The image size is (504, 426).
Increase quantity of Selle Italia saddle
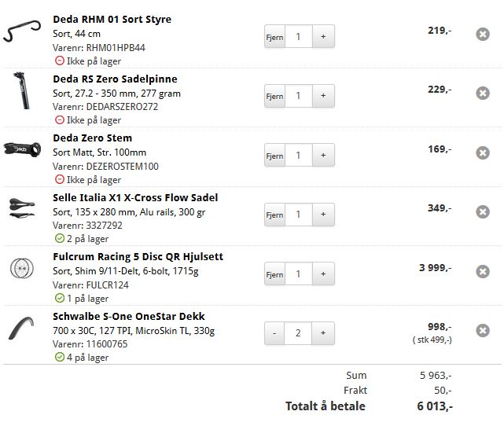[323, 215]
